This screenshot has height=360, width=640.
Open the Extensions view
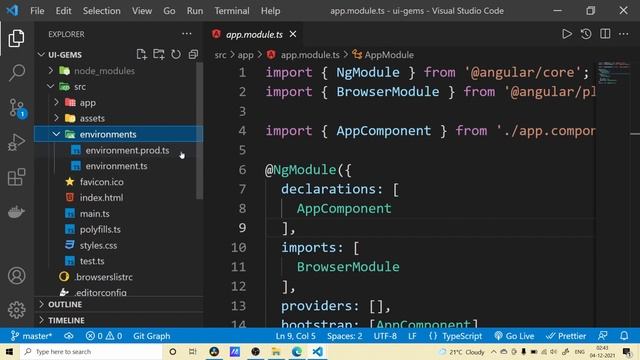(16, 177)
